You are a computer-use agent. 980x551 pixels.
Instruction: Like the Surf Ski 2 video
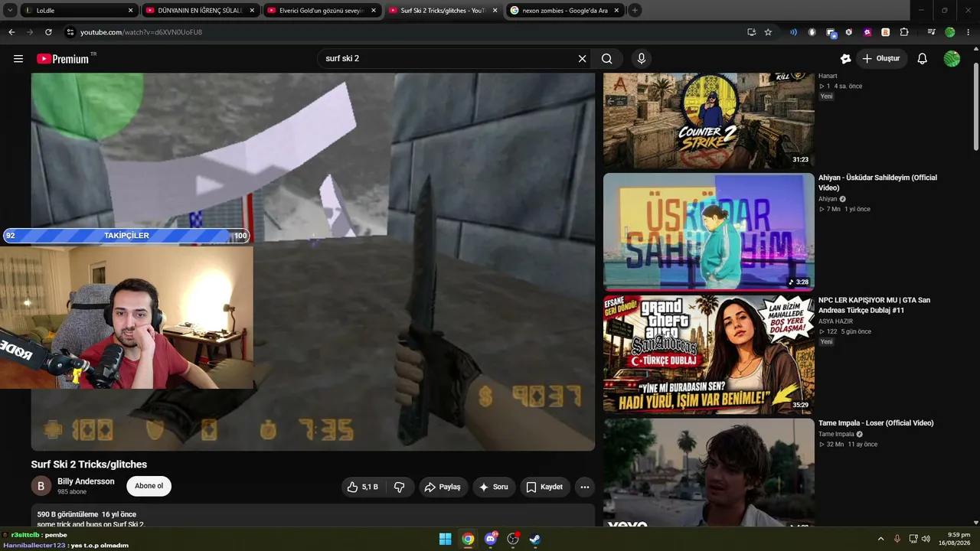click(362, 487)
